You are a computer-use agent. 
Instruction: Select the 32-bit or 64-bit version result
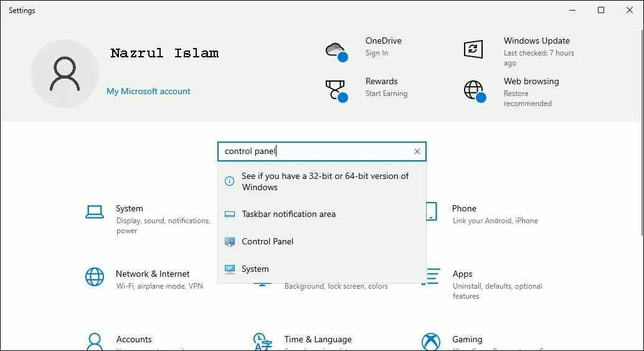click(322, 181)
